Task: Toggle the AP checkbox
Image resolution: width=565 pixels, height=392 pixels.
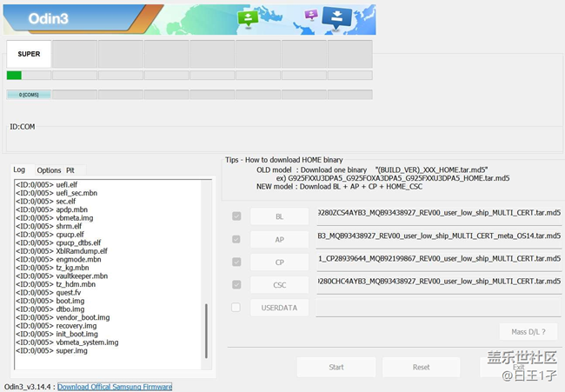Action: click(x=236, y=239)
